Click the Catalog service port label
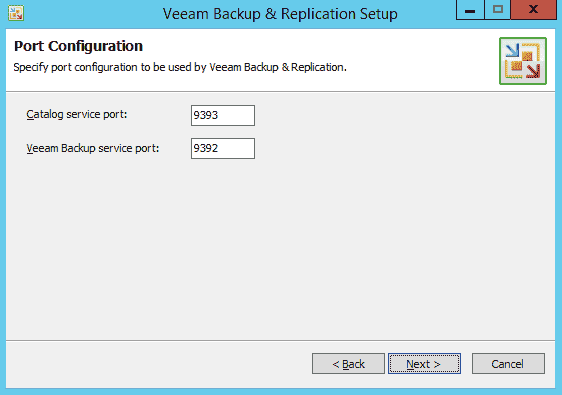This screenshot has width=562, height=395. point(77,114)
